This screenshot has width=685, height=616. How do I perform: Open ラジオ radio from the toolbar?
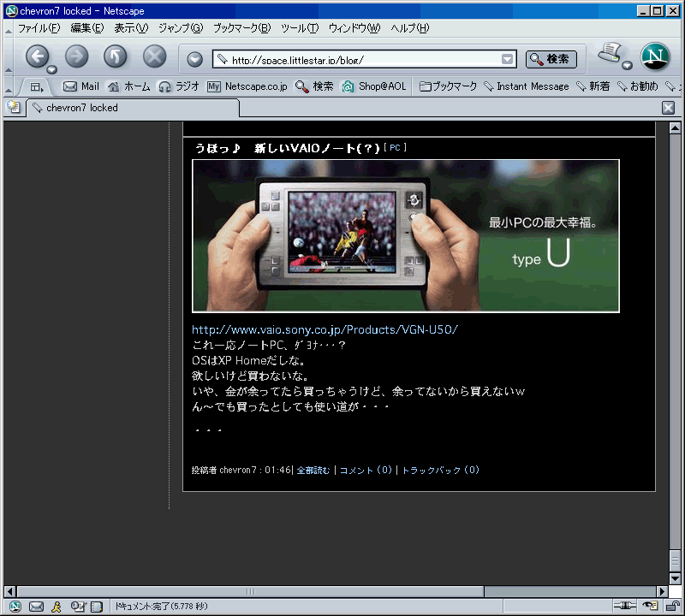click(x=179, y=86)
